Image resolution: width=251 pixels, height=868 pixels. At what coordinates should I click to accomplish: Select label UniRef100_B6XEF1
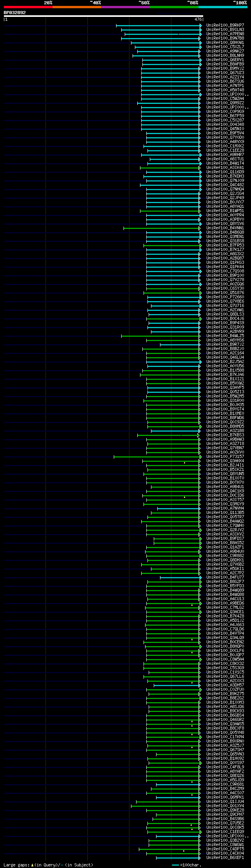point(225,857)
